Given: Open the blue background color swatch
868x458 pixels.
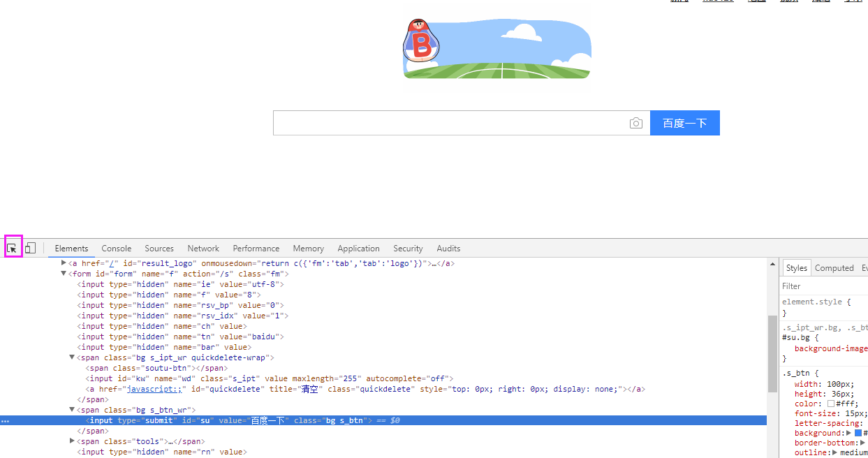Looking at the screenshot, I should (x=858, y=433).
